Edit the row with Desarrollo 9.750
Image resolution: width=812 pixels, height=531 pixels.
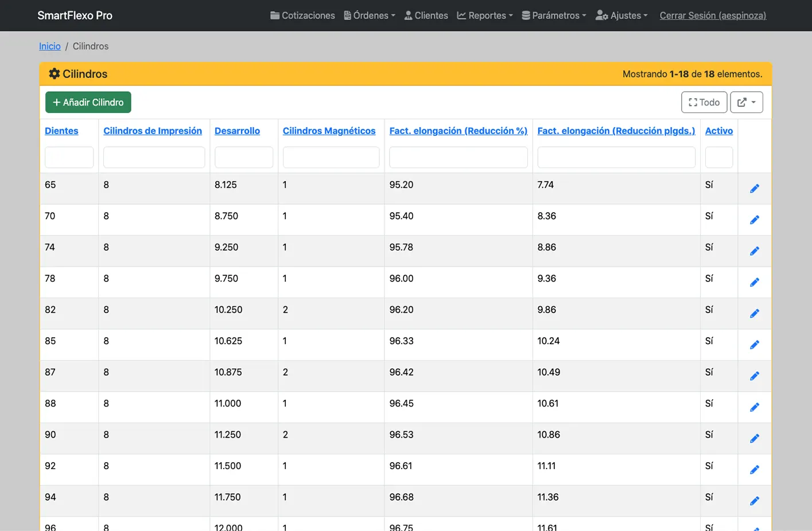tap(754, 283)
